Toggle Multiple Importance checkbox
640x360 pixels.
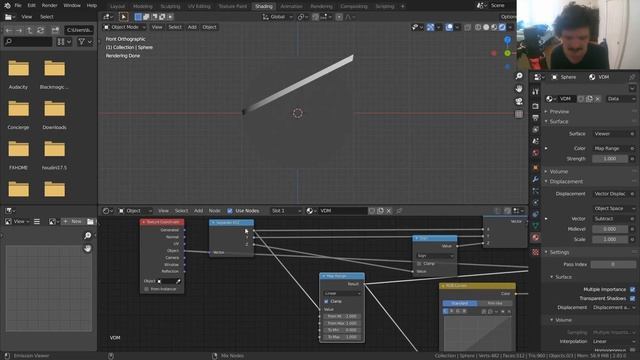click(632, 289)
